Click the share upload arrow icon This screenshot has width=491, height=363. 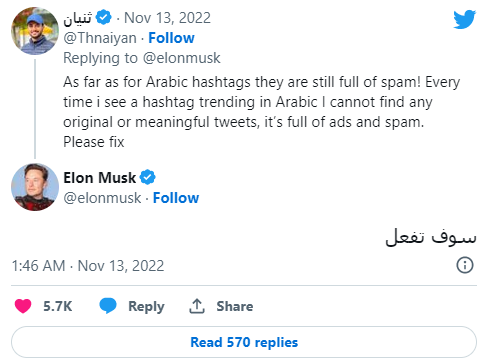197,306
